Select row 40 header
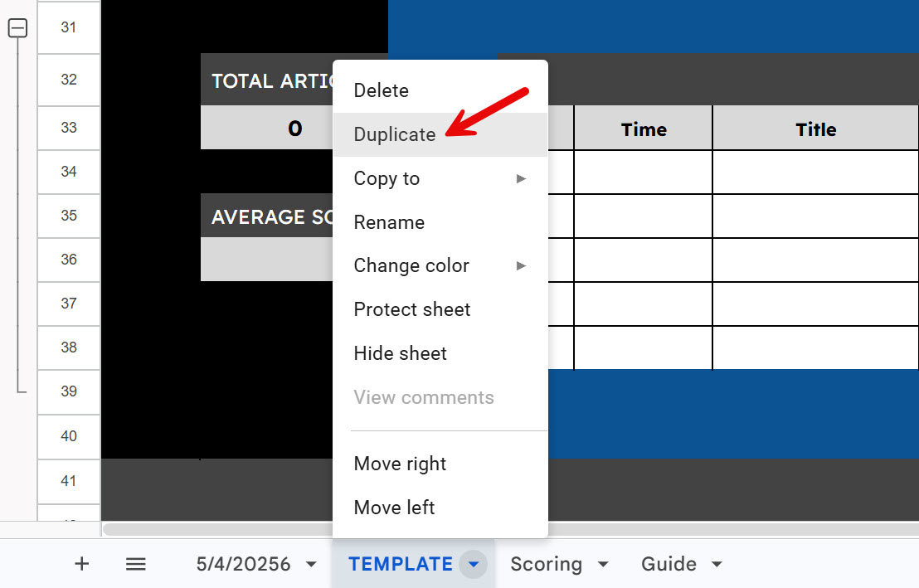Image resolution: width=919 pixels, height=588 pixels. point(69,436)
